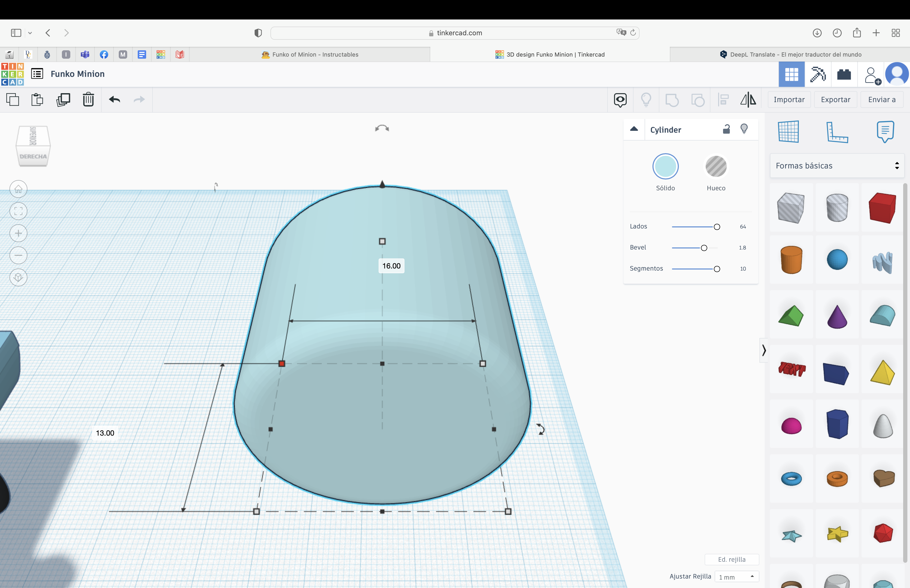The image size is (910, 588).
Task: Open the Microsoft Teams pinned tab
Action: coord(85,54)
